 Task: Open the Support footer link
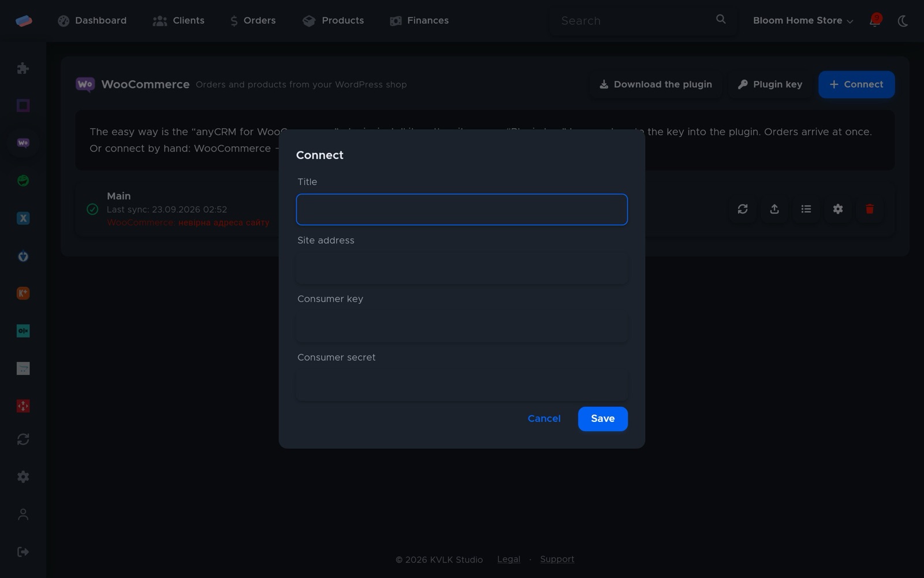[x=557, y=560]
